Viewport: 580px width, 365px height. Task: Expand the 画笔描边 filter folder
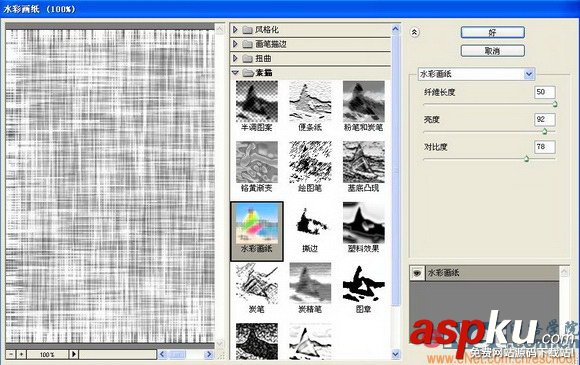(x=235, y=44)
